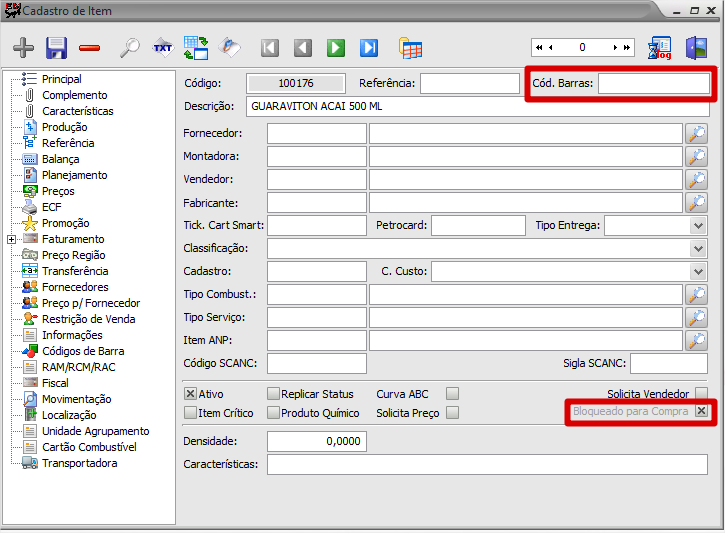Open the Preços section in the tree

(58, 191)
